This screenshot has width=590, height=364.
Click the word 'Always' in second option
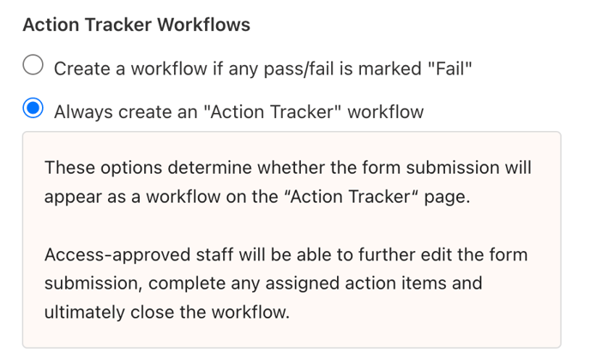point(82,111)
